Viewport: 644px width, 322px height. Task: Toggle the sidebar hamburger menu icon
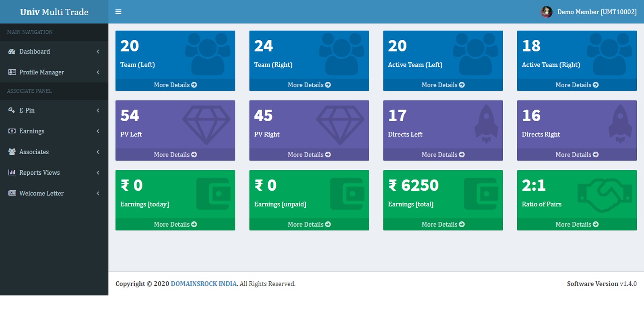(118, 12)
